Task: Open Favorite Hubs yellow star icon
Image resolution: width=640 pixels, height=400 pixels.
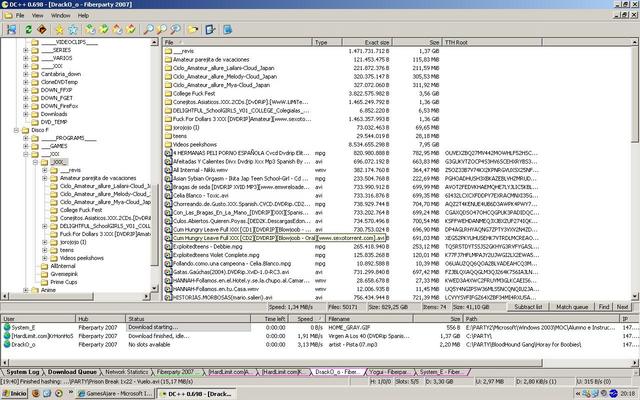Action: 60,29
